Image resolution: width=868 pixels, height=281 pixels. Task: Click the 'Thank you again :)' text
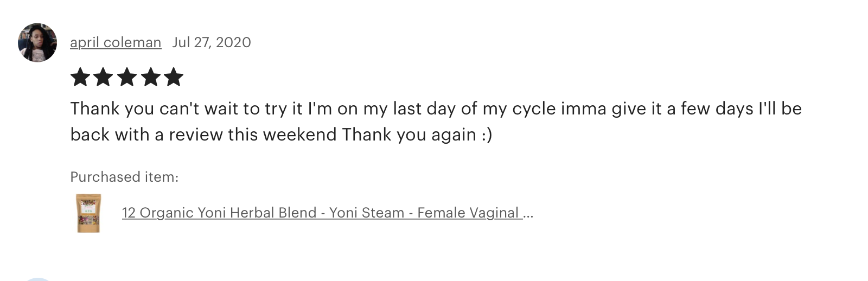click(x=417, y=135)
